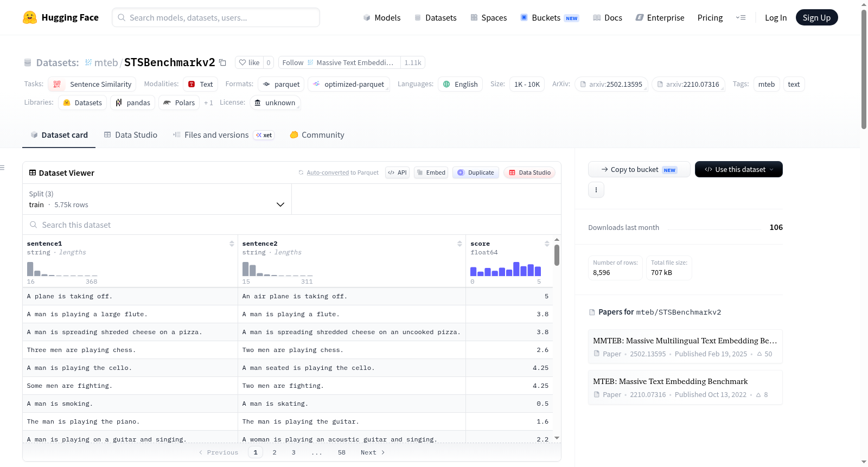
Task: Click the heart like button
Action: point(249,62)
